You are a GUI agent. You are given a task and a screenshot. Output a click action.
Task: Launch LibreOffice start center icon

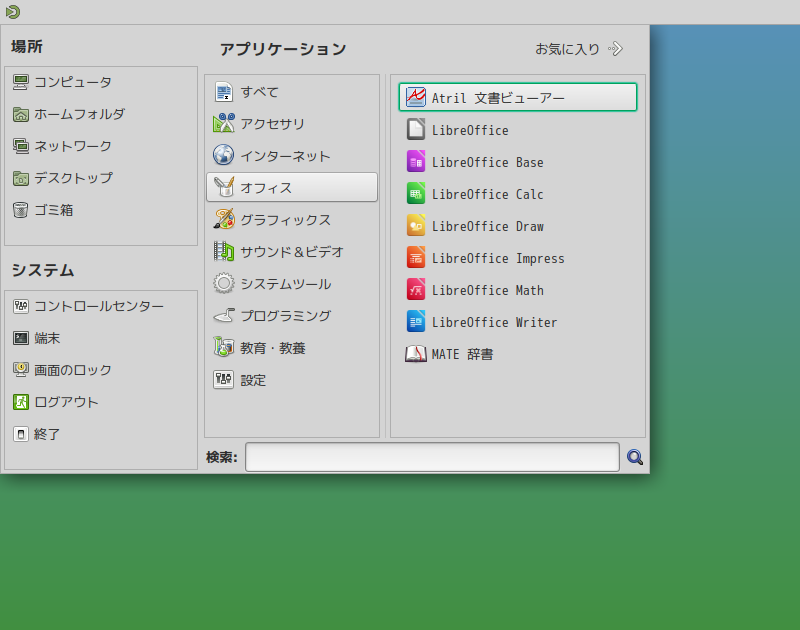416,129
